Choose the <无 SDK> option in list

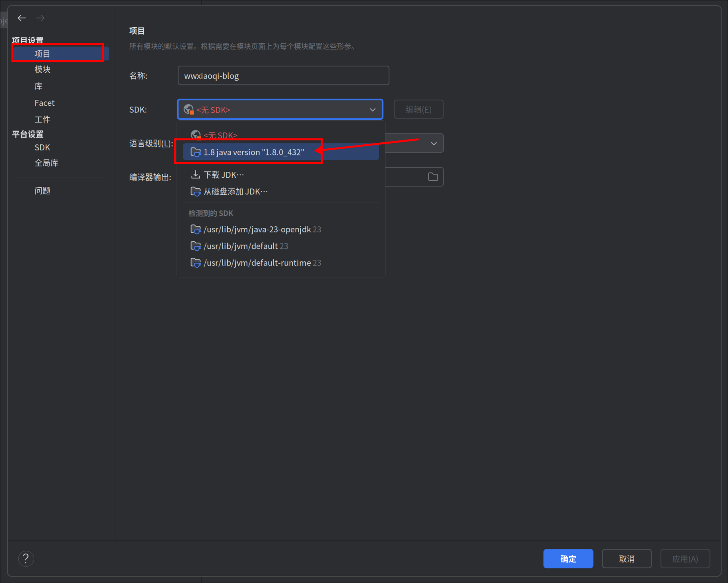coord(220,135)
